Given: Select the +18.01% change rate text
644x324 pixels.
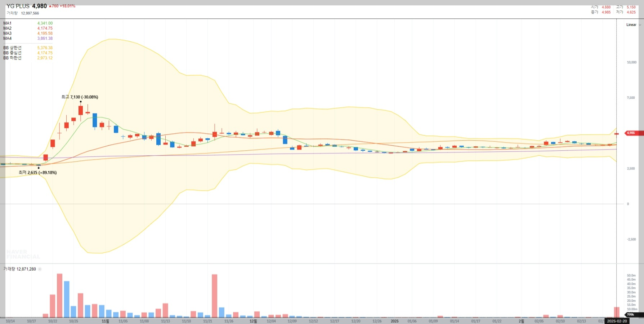Looking at the screenshot, I should click(x=68, y=6).
